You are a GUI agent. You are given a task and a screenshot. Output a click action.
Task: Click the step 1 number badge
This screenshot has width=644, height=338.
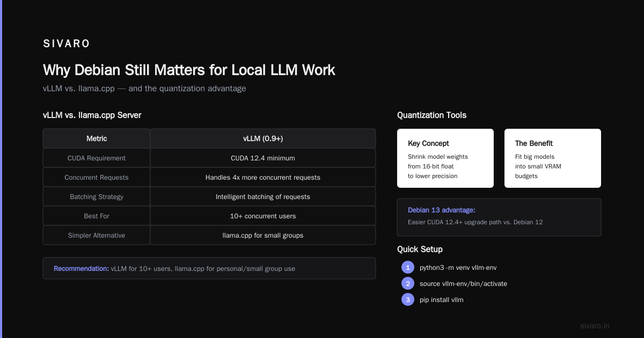coord(408,267)
